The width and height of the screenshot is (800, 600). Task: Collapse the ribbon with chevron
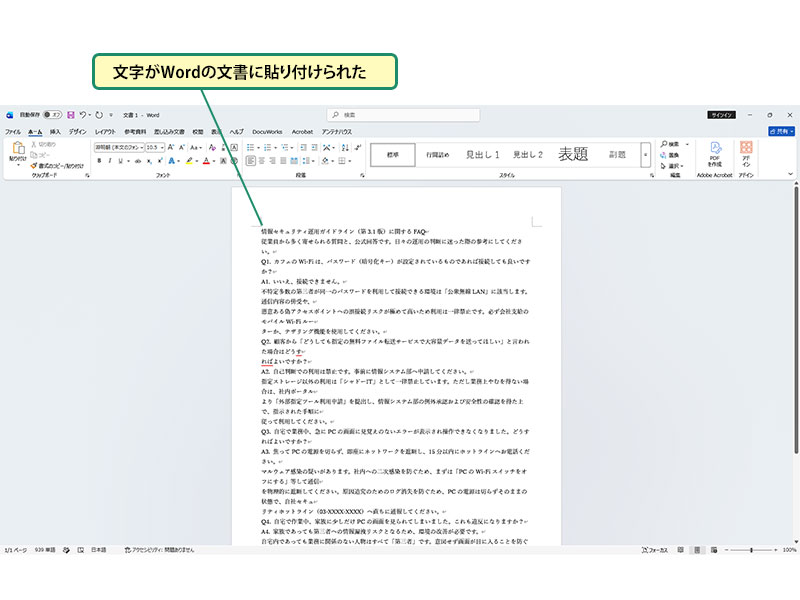coord(790,174)
